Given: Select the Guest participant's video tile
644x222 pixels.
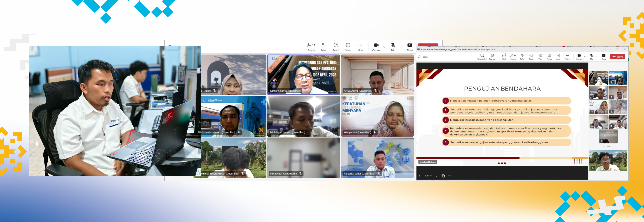Looking at the screenshot, I should pyautogui.click(x=234, y=75).
